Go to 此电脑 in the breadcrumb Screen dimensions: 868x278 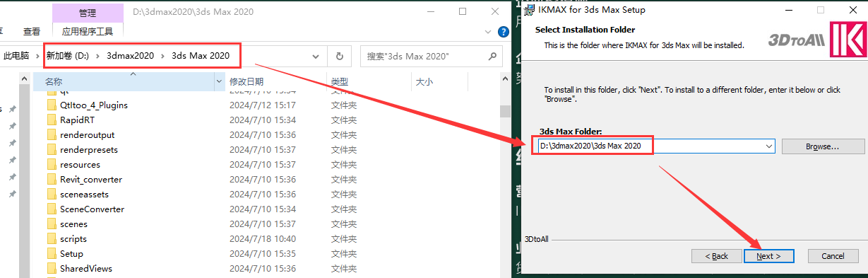click(16, 55)
